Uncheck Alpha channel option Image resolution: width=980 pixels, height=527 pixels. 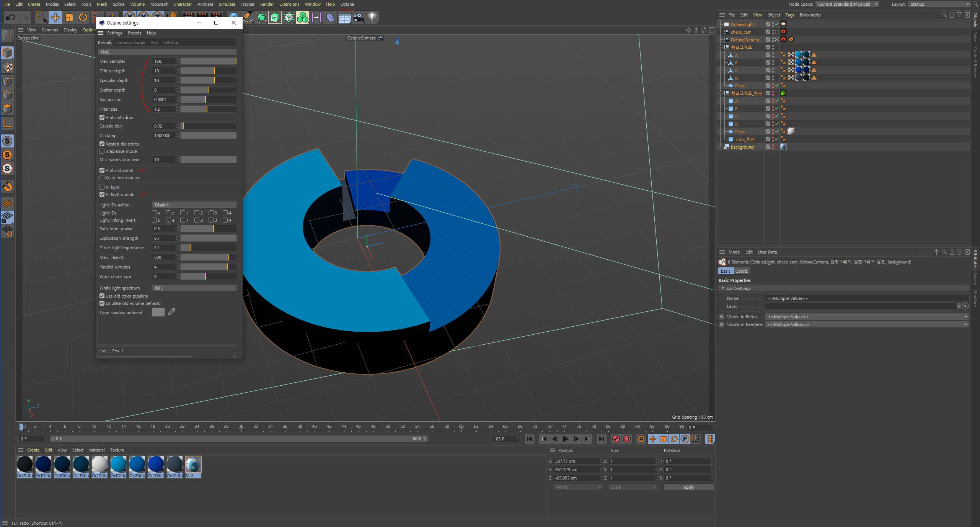tap(102, 170)
